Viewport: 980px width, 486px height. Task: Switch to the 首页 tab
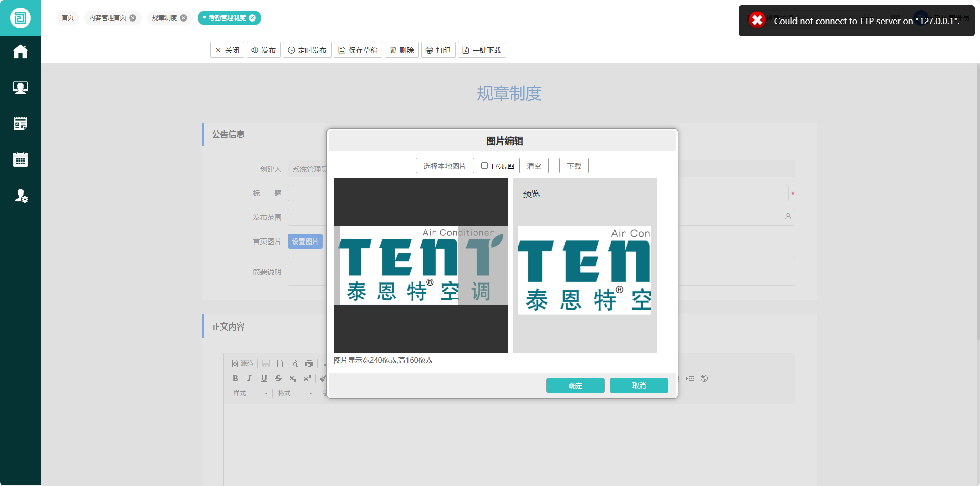point(68,18)
